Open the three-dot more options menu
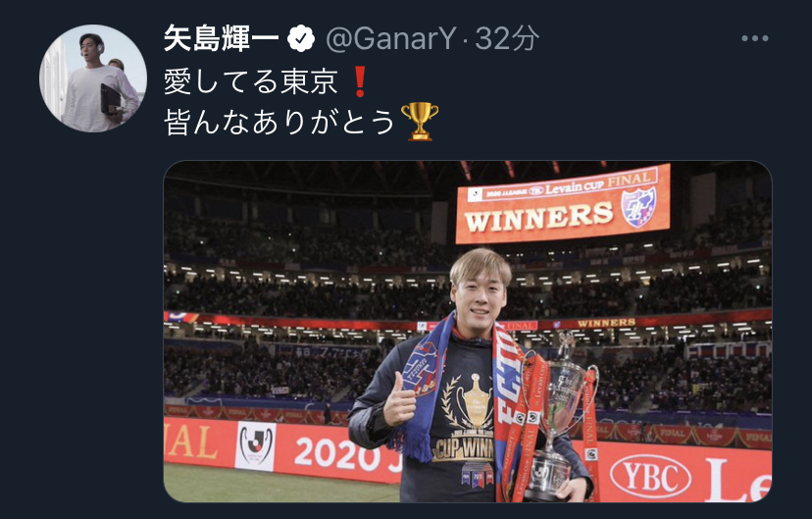This screenshot has width=812, height=519. pos(754,38)
